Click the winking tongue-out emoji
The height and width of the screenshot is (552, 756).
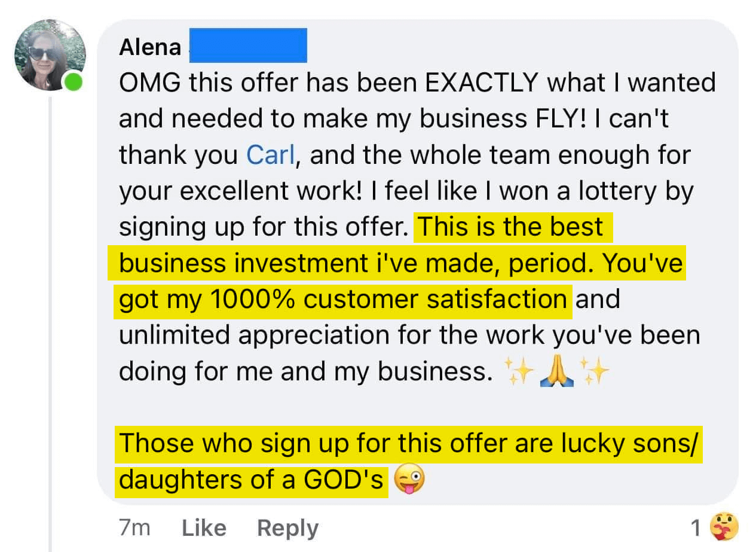409,481
